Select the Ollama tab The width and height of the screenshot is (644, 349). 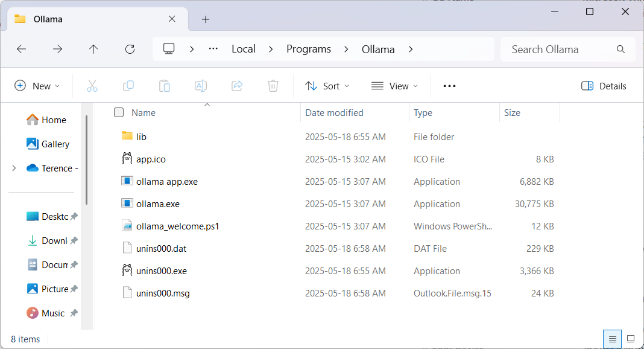(x=98, y=19)
